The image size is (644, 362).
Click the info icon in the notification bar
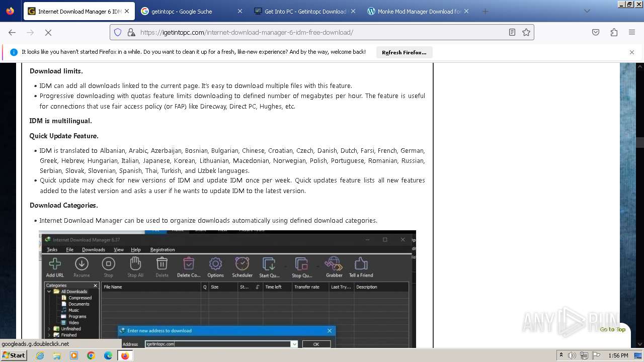coord(14,52)
